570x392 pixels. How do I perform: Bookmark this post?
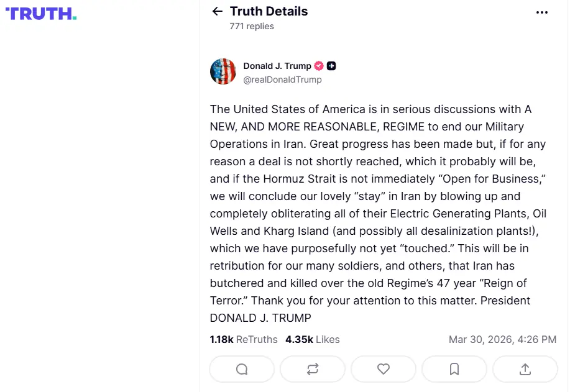point(454,369)
